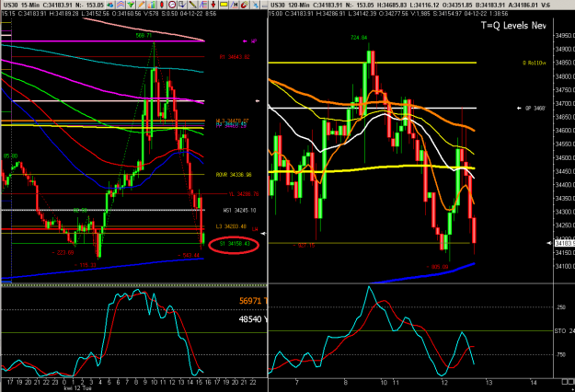Viewport: 575px width, 392px height.
Task: Click the US30 15-Min chart title
Action: tap(21, 5)
